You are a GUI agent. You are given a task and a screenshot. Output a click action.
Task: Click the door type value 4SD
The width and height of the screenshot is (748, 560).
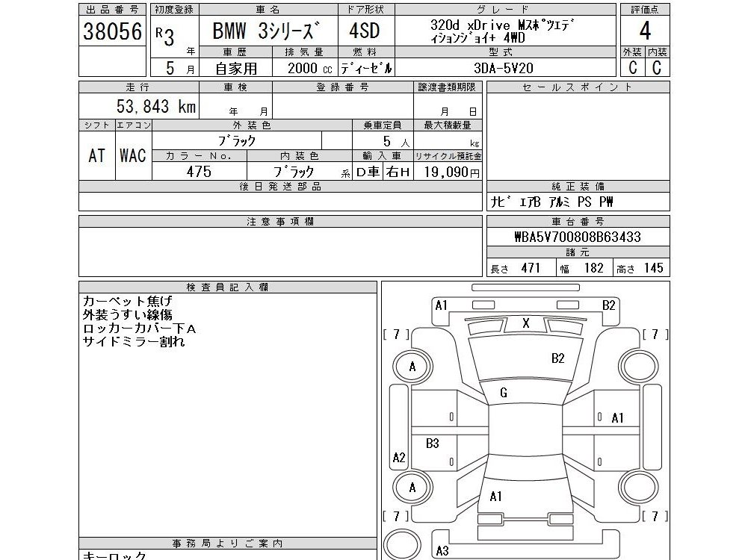pyautogui.click(x=364, y=31)
